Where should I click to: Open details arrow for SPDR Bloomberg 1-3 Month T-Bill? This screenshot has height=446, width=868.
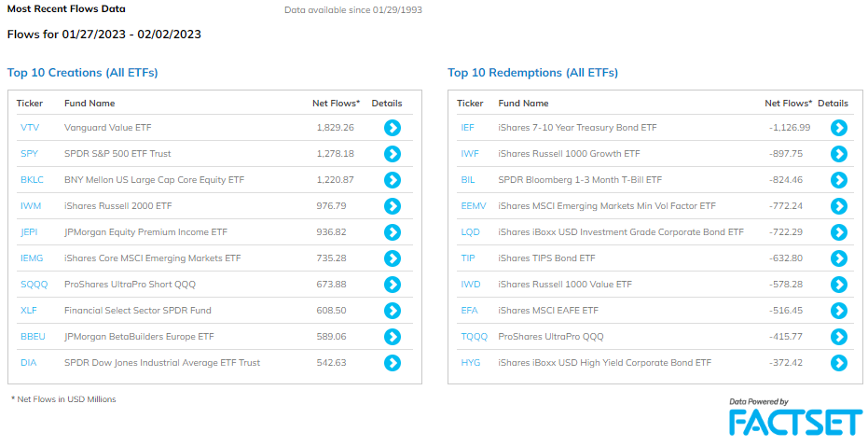click(839, 180)
